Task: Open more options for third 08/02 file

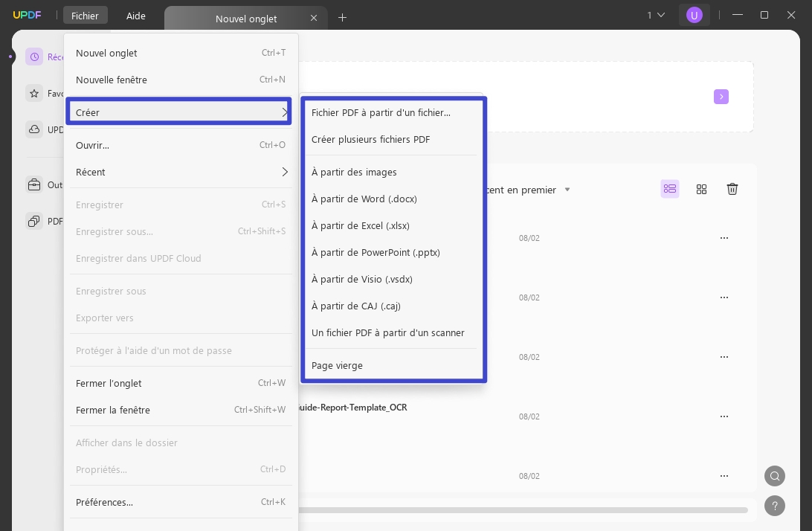Action: tap(724, 357)
